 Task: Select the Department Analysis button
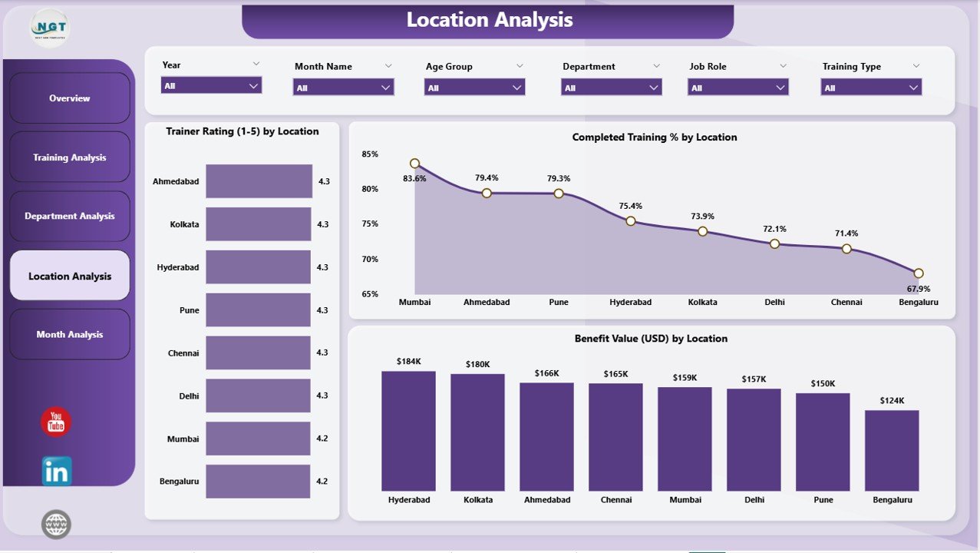69,216
